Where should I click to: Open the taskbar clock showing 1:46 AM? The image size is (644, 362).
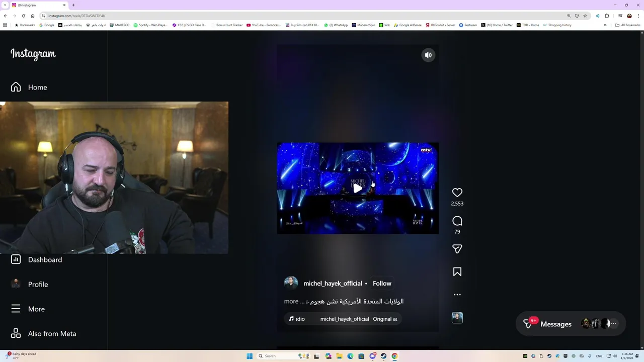coord(627,356)
